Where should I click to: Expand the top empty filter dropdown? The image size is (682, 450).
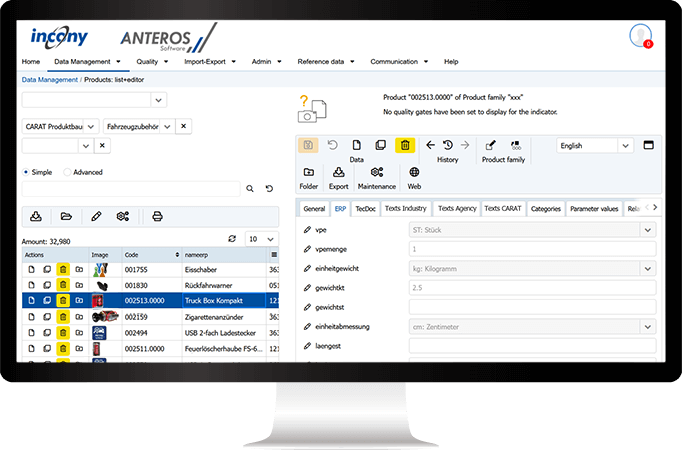(158, 100)
